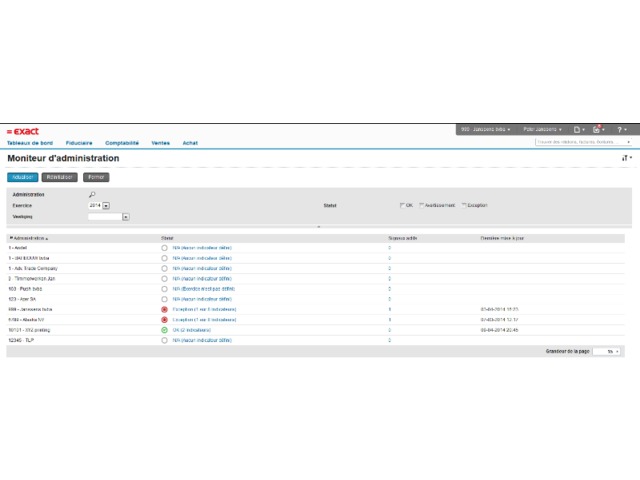Click the green OK status icon for XYZ
640x480 pixels.
(x=164, y=330)
